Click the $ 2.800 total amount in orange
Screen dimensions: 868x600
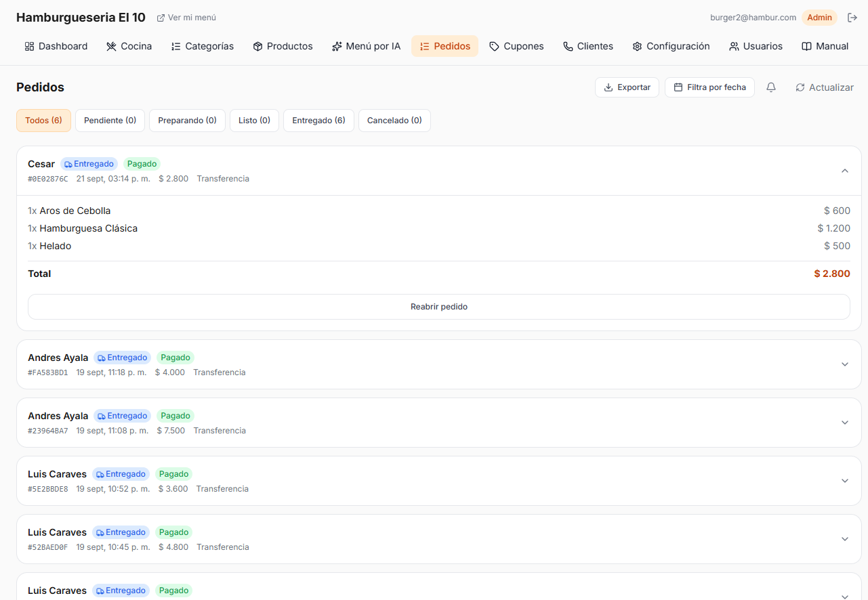(x=832, y=274)
